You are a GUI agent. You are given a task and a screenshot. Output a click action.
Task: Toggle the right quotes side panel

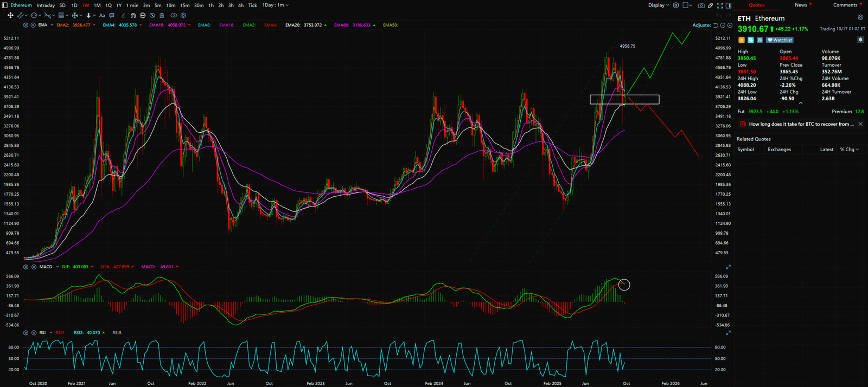click(x=729, y=5)
